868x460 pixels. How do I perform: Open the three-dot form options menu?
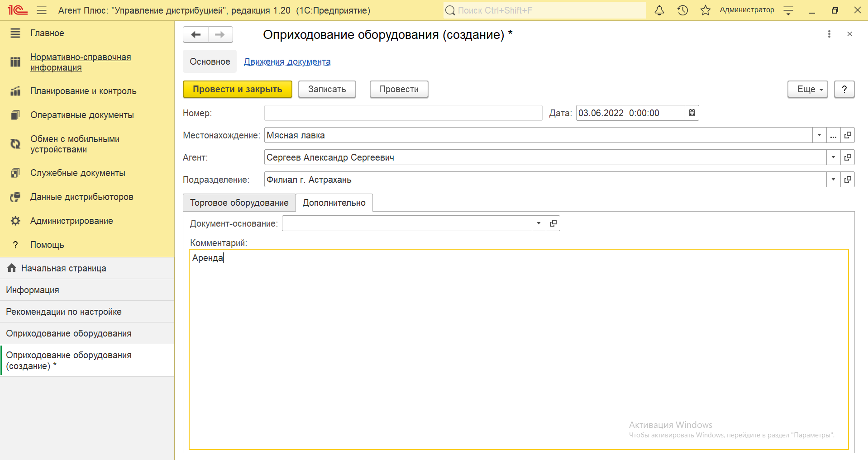(829, 34)
